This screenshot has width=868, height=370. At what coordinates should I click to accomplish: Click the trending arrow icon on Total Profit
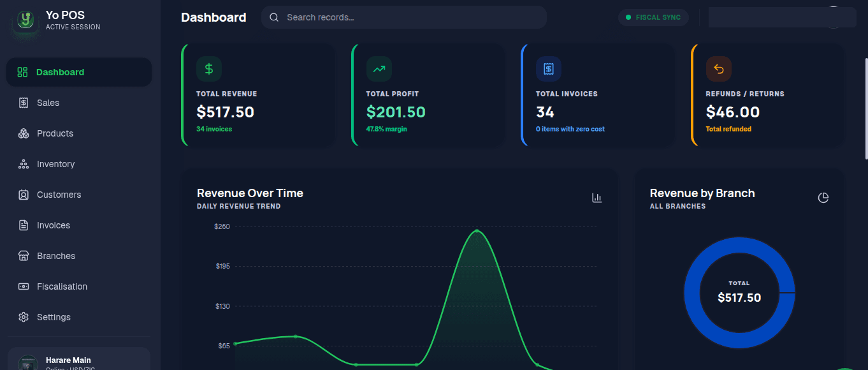379,69
